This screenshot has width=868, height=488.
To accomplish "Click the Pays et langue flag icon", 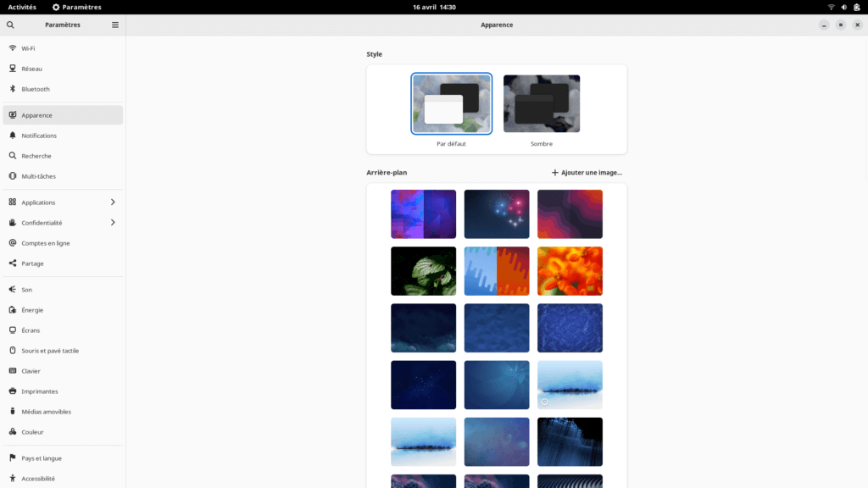I will coord(13,458).
